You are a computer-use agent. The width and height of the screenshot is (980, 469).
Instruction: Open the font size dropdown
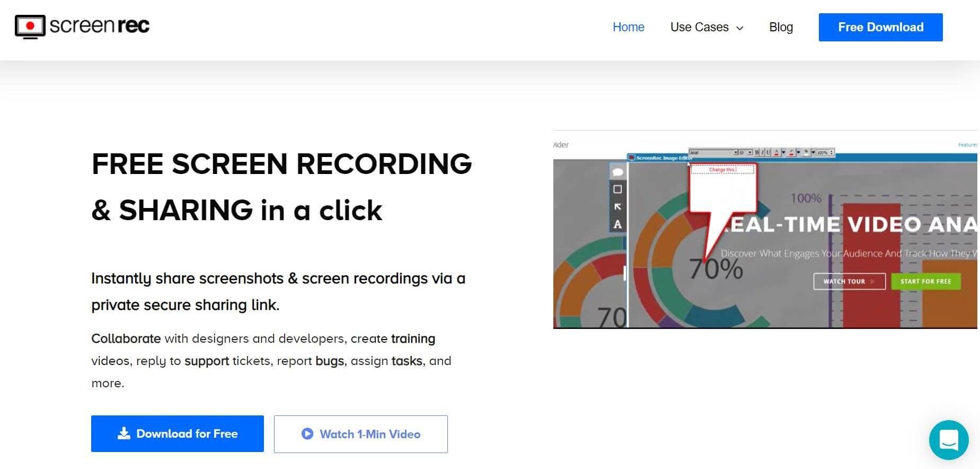[x=746, y=153]
